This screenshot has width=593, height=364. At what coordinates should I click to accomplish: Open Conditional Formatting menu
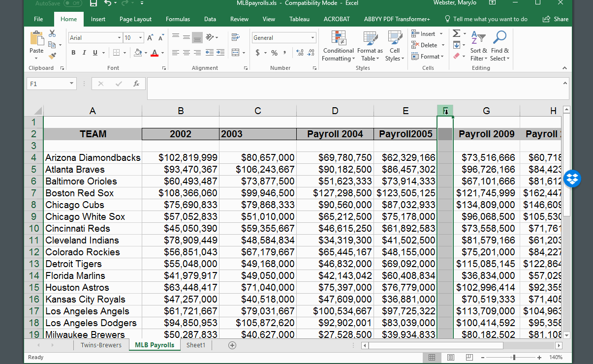coord(338,46)
